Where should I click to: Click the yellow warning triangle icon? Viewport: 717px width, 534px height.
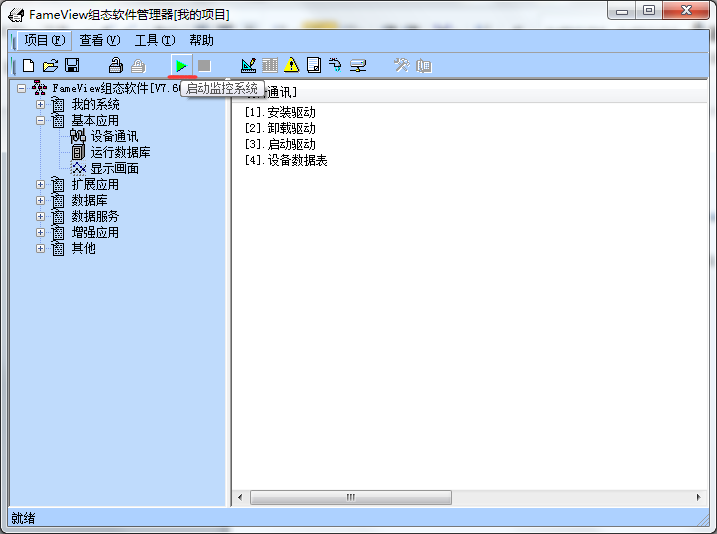pos(291,66)
